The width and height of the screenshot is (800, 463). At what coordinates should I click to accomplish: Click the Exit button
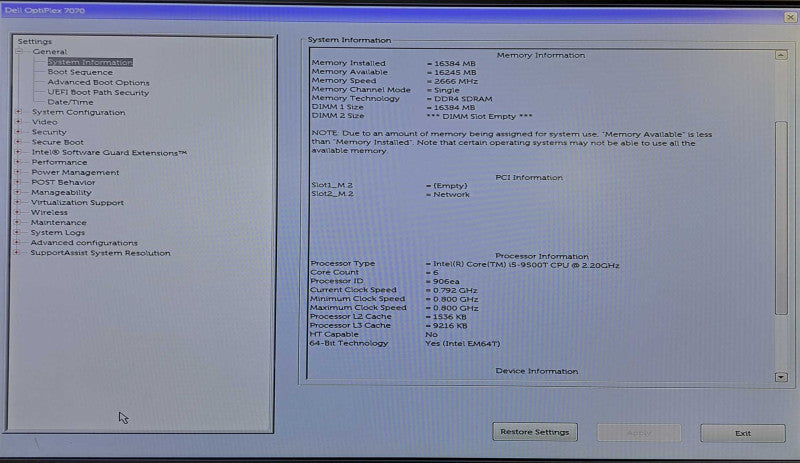[743, 433]
